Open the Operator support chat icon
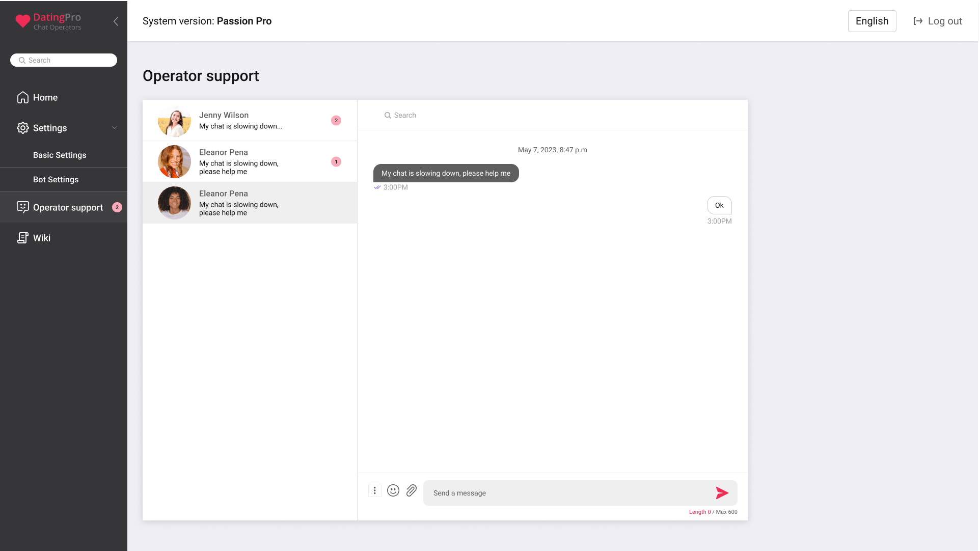Viewport: 980px width, 551px height. pyautogui.click(x=23, y=207)
